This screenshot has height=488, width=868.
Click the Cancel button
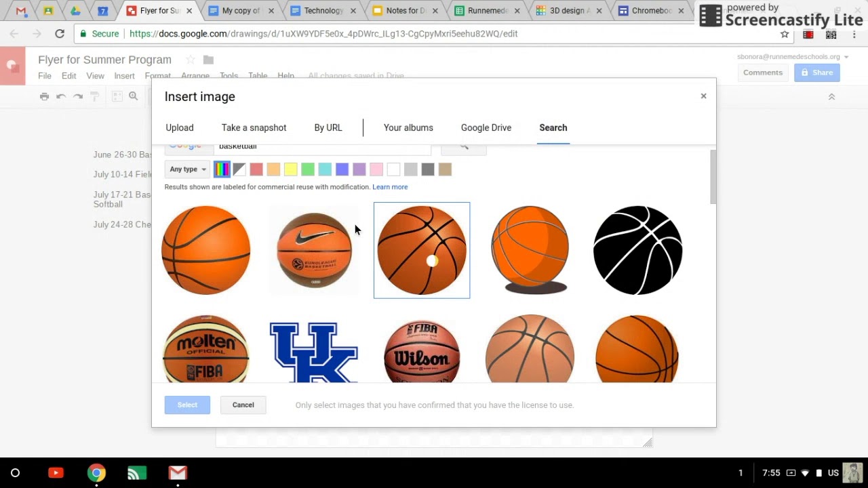pyautogui.click(x=243, y=405)
